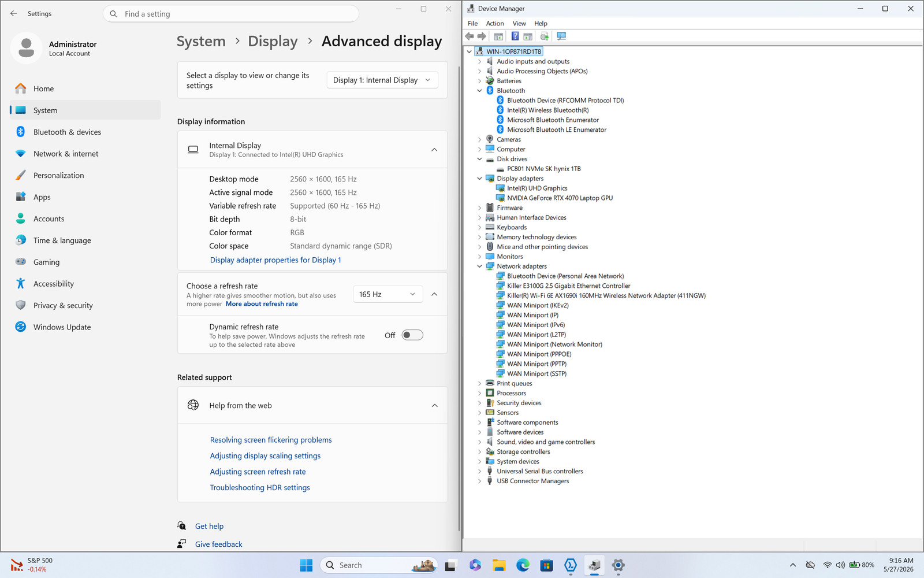Click Show/Hide Action Pane toolbar icon
Screen dimensions: 924x578
coord(528,36)
